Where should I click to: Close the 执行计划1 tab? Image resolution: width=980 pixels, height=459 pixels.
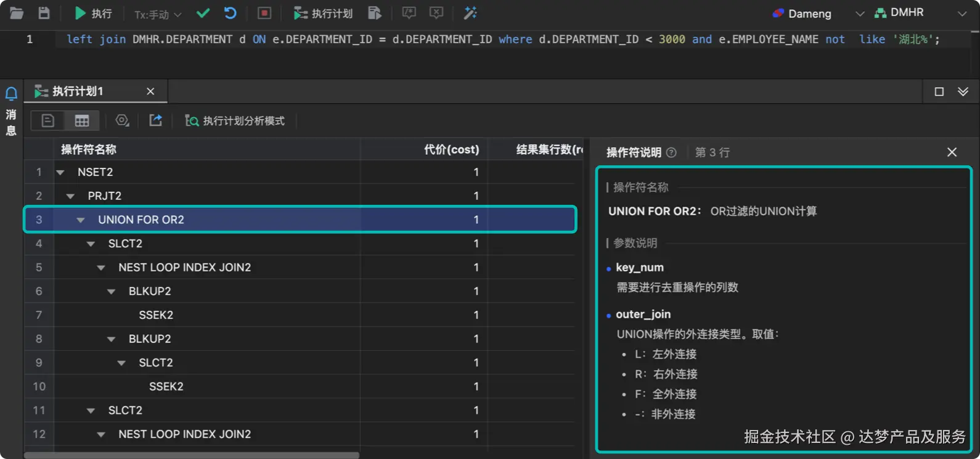tap(150, 91)
